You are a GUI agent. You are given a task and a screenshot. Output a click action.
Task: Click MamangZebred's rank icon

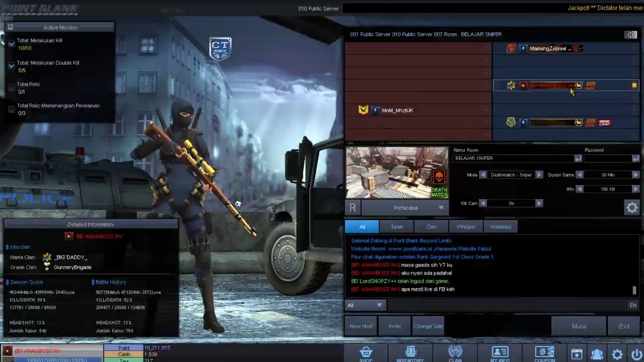523,48
